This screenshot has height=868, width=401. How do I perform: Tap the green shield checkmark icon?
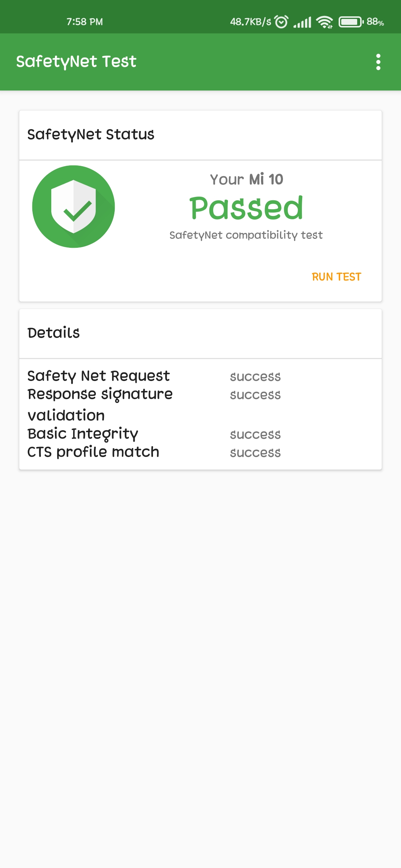74,207
